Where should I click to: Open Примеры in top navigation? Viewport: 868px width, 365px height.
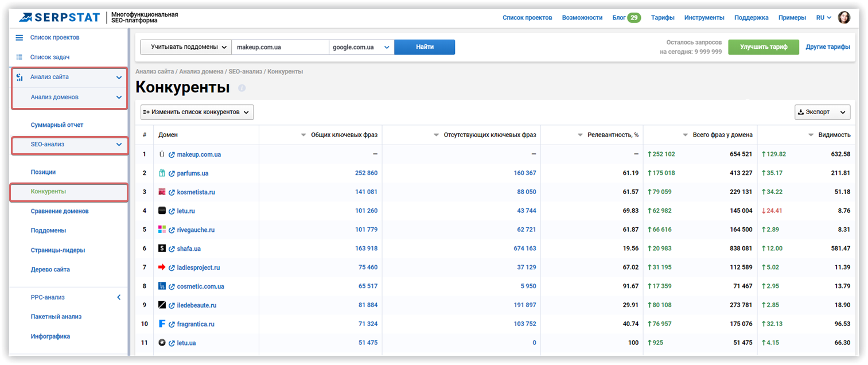[x=792, y=18]
